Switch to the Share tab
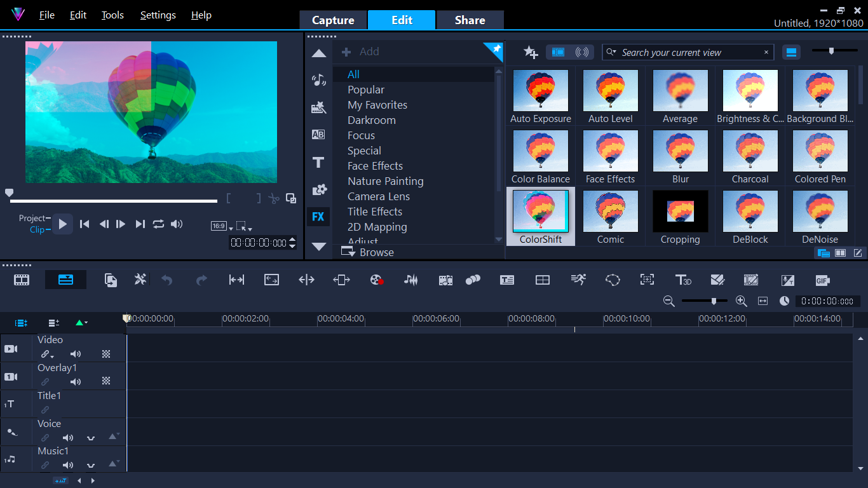 [x=470, y=20]
